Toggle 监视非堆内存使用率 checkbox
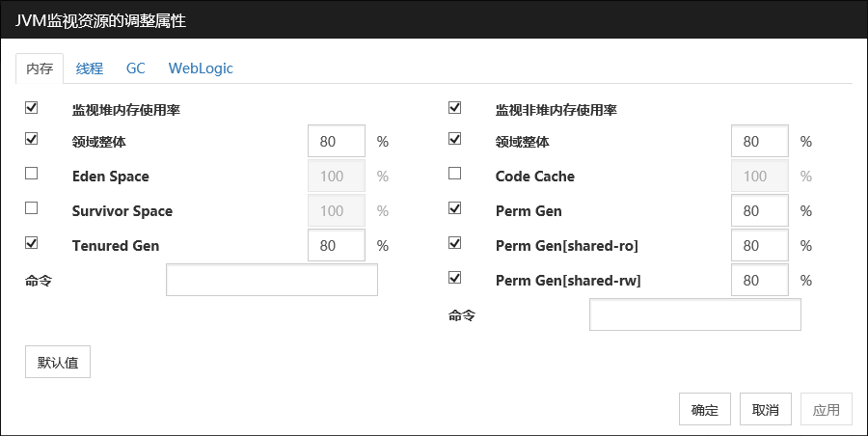Screen dimensions: 868x436 (455, 107)
